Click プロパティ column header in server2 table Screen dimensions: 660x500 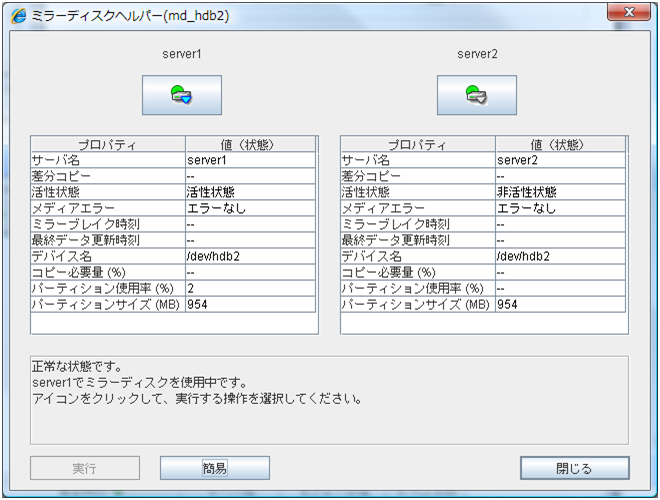point(417,145)
